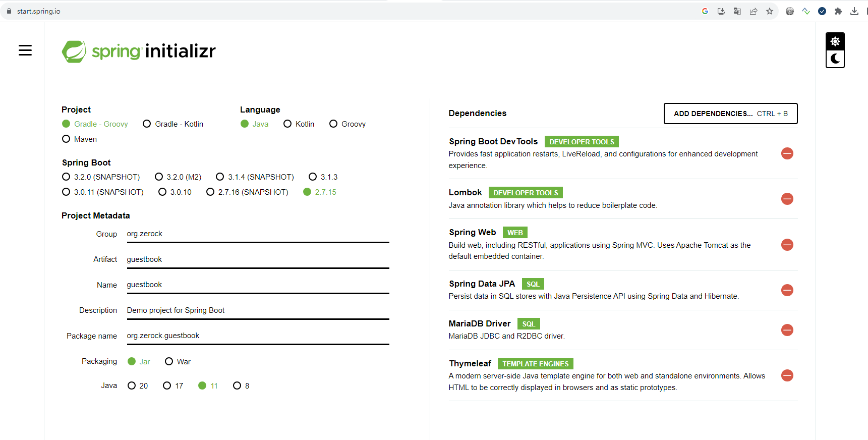
Task: Select Java version 17
Action: [x=173, y=386]
